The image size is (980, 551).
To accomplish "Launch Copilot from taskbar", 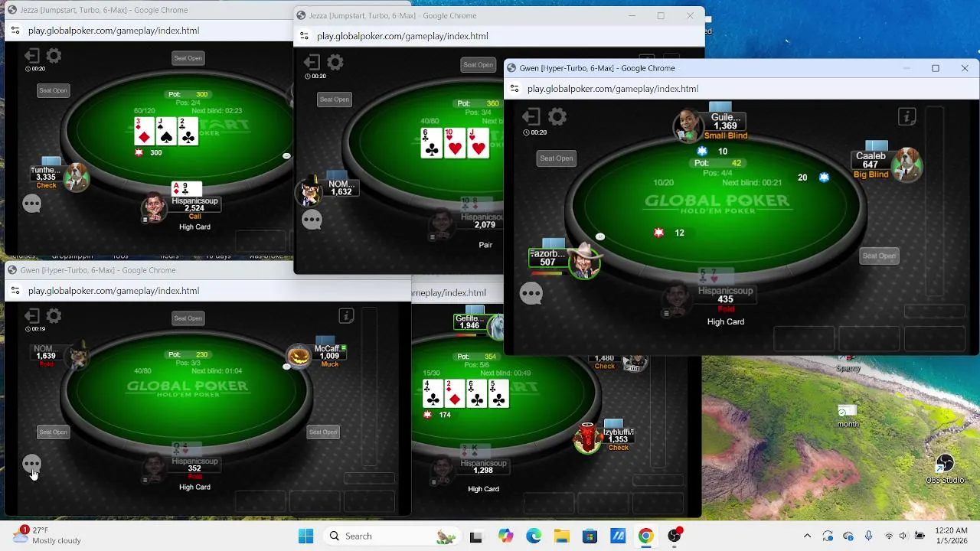I will (505, 536).
